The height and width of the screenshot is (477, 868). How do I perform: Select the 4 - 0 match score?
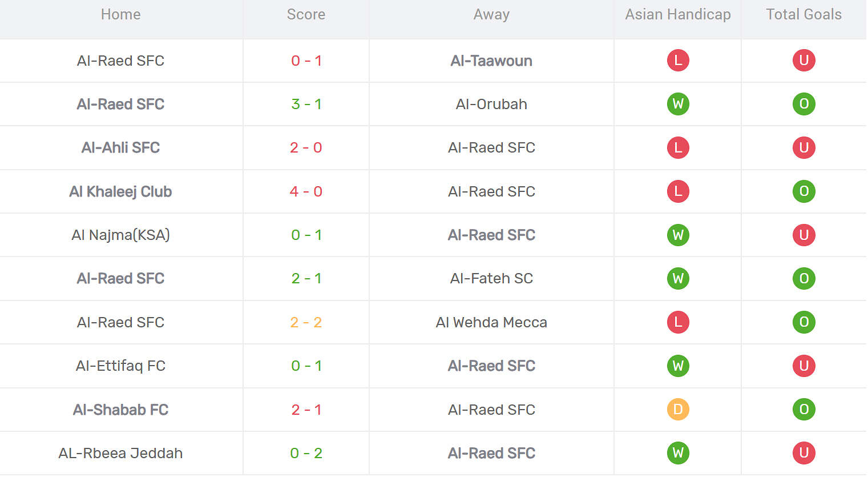pyautogui.click(x=306, y=191)
